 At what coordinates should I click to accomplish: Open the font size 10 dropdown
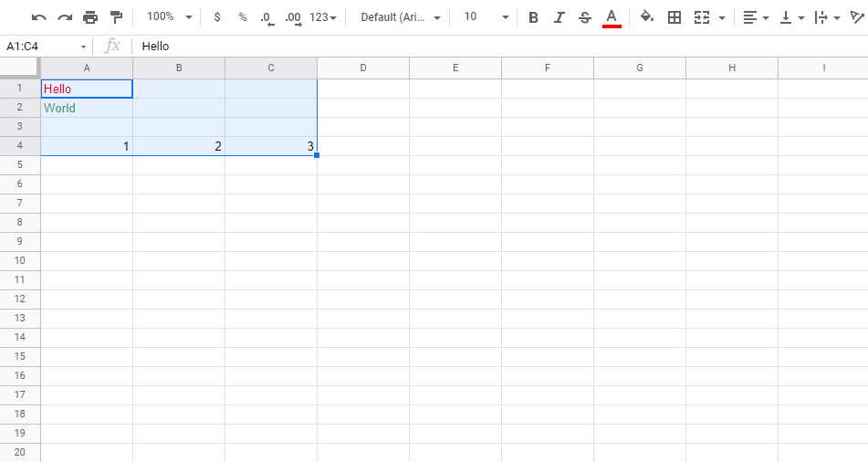tap(485, 17)
